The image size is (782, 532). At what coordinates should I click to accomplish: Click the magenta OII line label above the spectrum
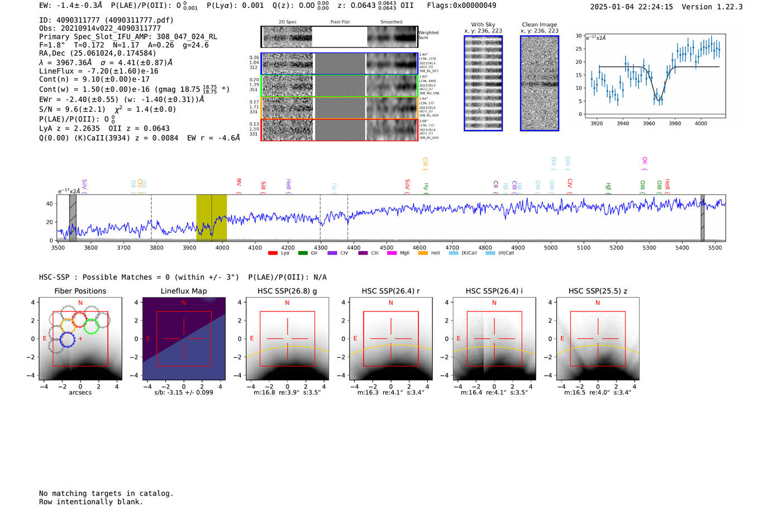(645, 164)
